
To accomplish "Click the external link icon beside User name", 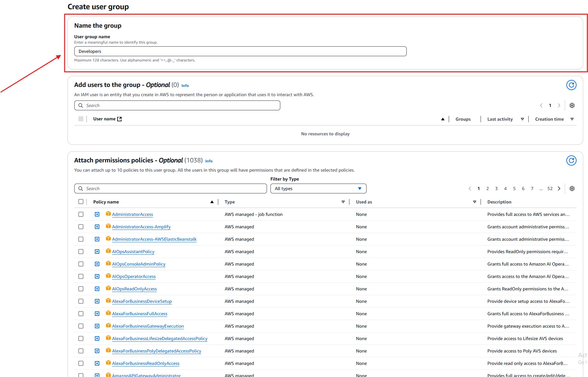I will 119,119.
